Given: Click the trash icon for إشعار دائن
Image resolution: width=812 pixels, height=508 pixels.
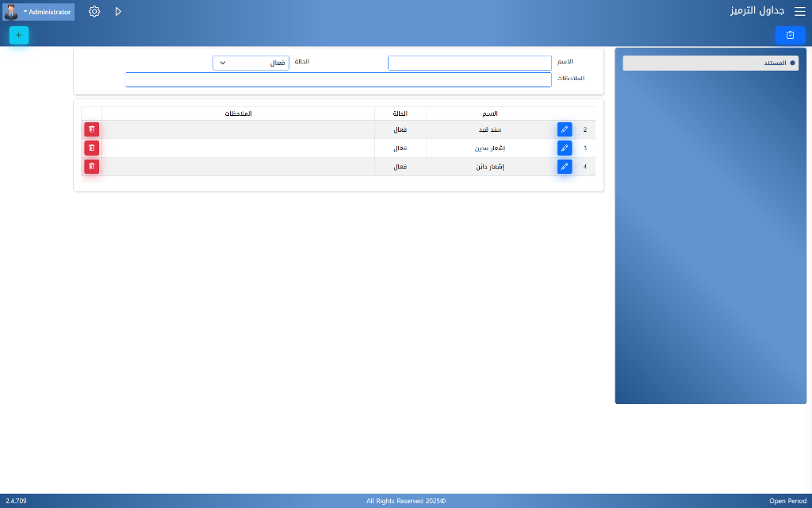Looking at the screenshot, I should tap(92, 167).
